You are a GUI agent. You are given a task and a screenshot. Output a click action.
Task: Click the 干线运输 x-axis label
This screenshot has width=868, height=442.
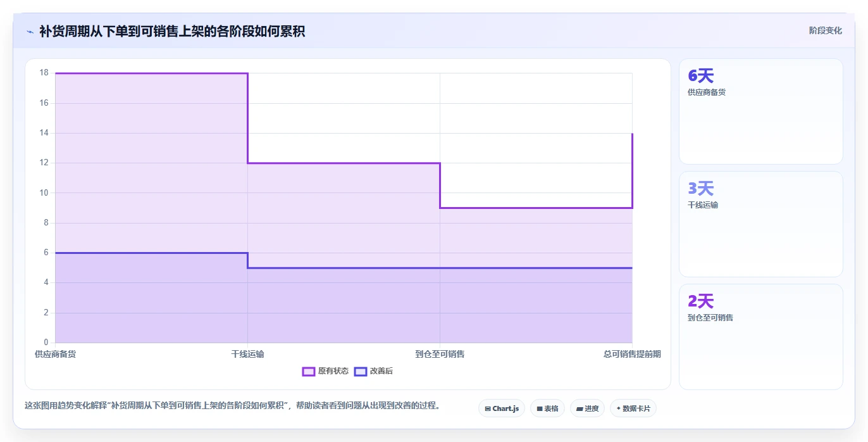[247, 354]
